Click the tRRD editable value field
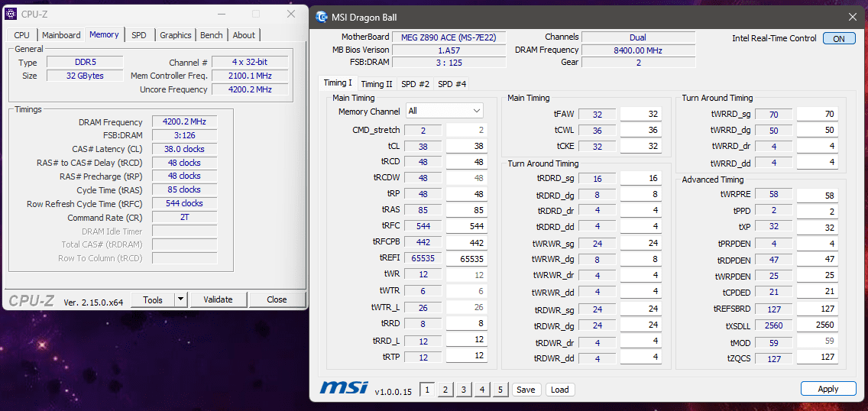 click(x=467, y=323)
